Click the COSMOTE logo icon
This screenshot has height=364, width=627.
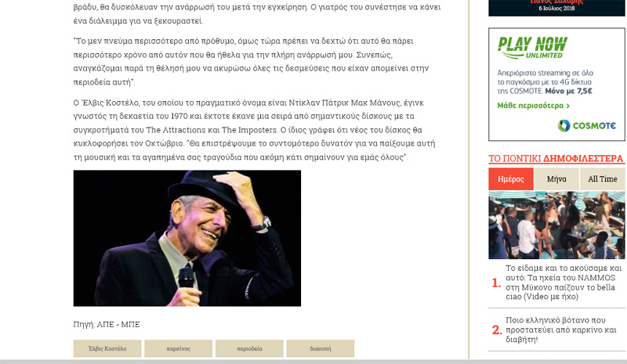click(564, 125)
